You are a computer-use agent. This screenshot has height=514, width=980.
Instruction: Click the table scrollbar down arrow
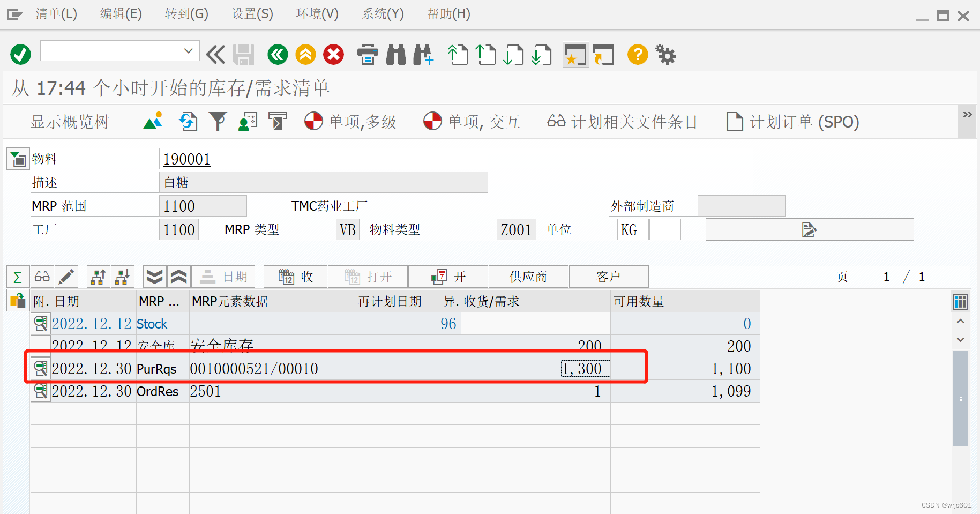tap(961, 340)
